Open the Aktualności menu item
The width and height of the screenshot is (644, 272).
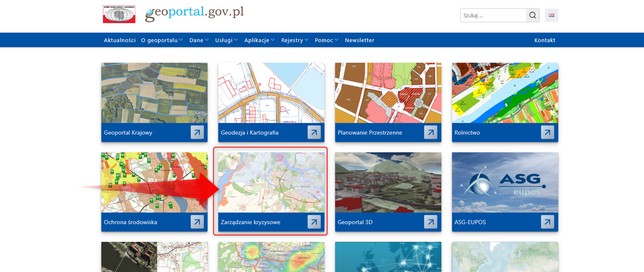[120, 40]
